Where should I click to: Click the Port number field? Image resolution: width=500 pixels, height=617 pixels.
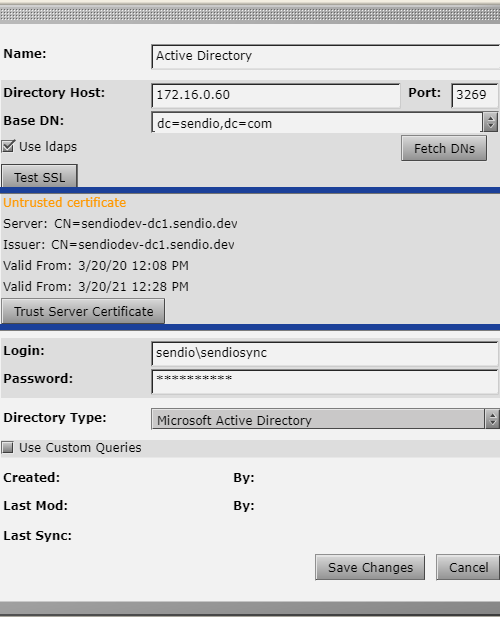pyautogui.click(x=475, y=95)
